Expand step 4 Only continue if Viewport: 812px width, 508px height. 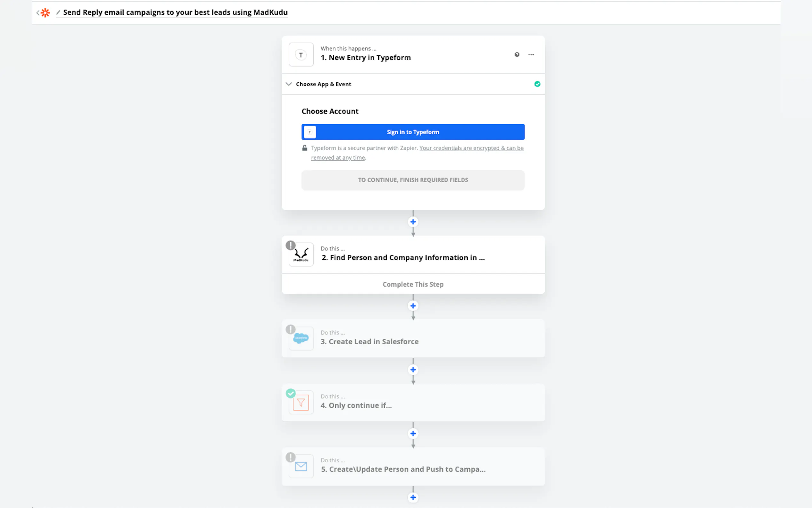(360, 405)
